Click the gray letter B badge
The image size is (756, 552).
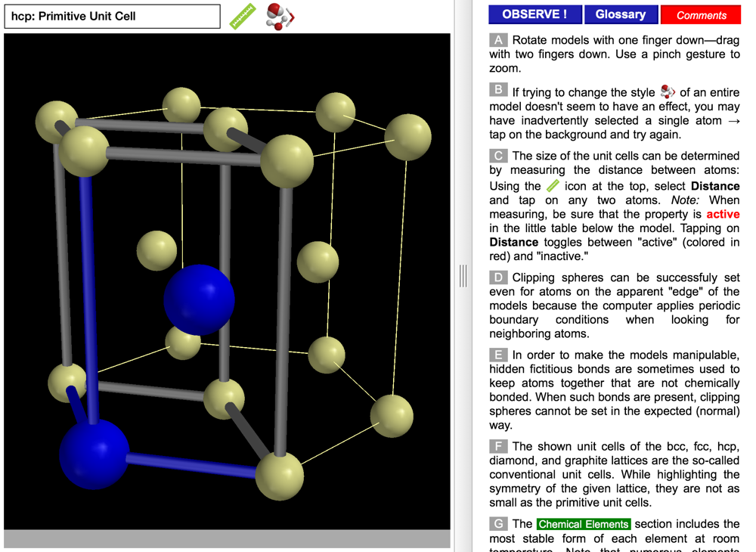click(497, 90)
